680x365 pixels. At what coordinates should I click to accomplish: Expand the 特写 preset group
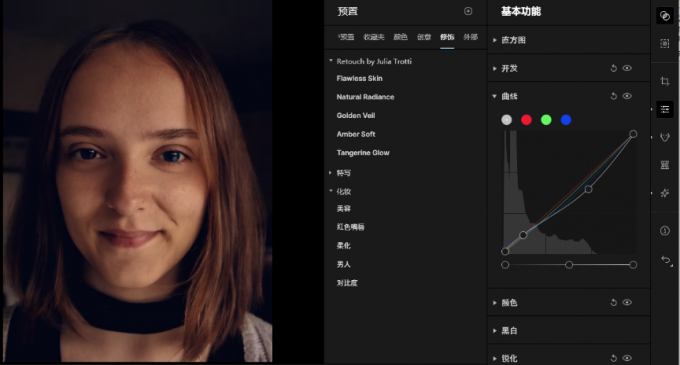(x=330, y=173)
